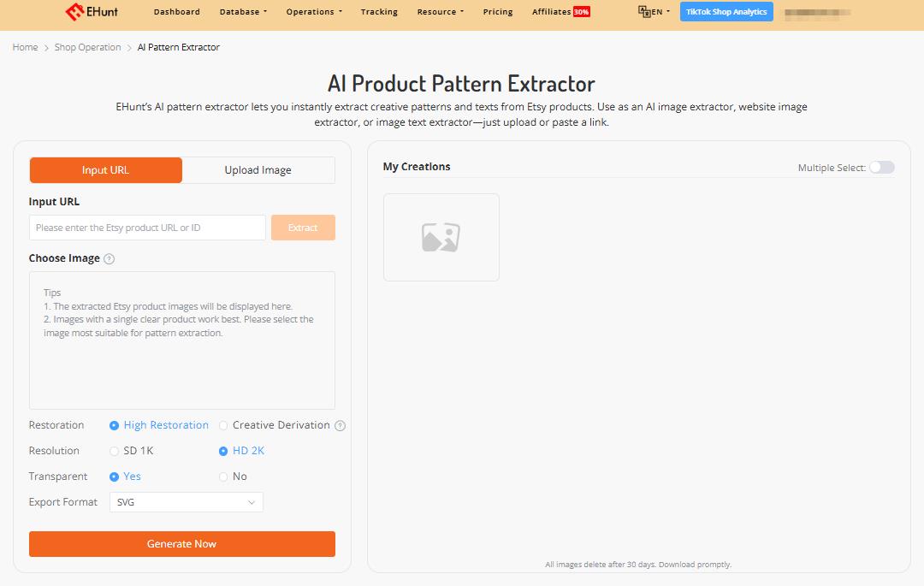Expand the Database menu
Screen dimensions: 924x586
point(243,12)
